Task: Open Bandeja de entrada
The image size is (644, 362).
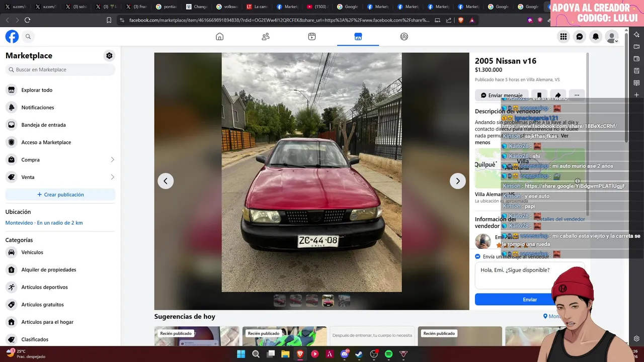Action: (x=60, y=125)
